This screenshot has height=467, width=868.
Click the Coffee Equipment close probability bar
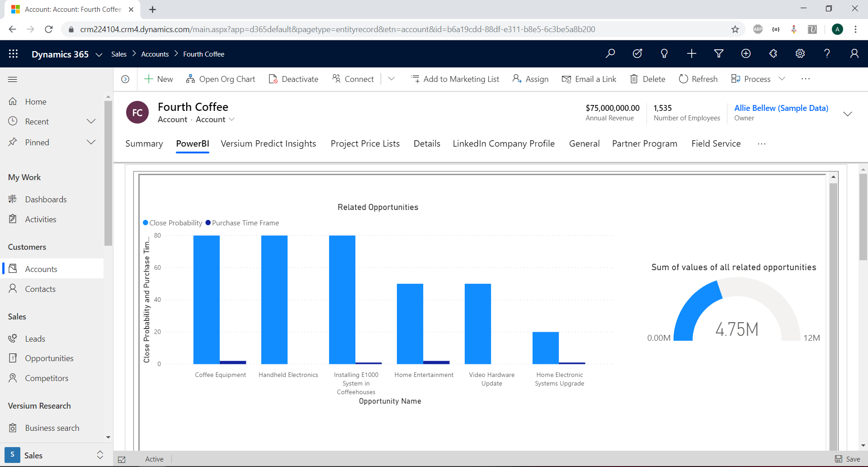coord(207,300)
